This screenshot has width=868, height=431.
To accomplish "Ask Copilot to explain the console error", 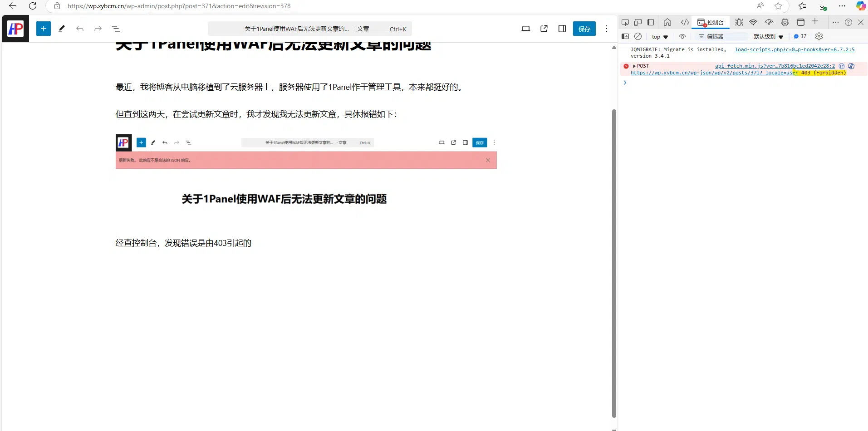I will click(x=851, y=66).
